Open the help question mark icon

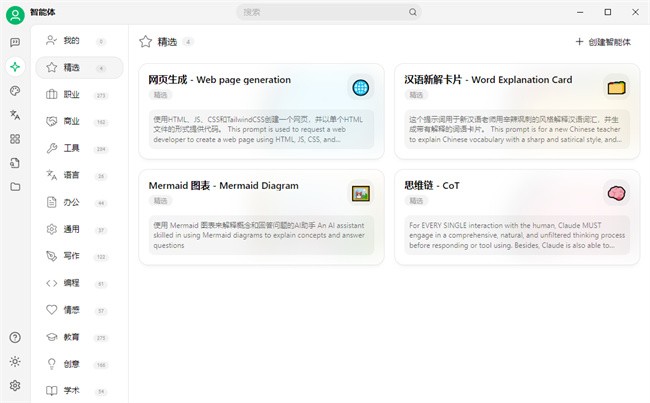point(15,337)
